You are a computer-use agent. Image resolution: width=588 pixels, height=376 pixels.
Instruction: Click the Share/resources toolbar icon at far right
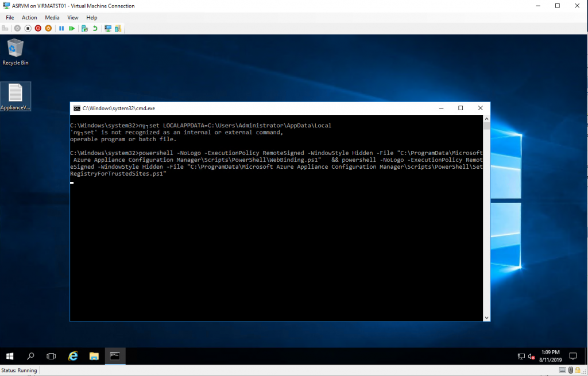tap(118, 29)
